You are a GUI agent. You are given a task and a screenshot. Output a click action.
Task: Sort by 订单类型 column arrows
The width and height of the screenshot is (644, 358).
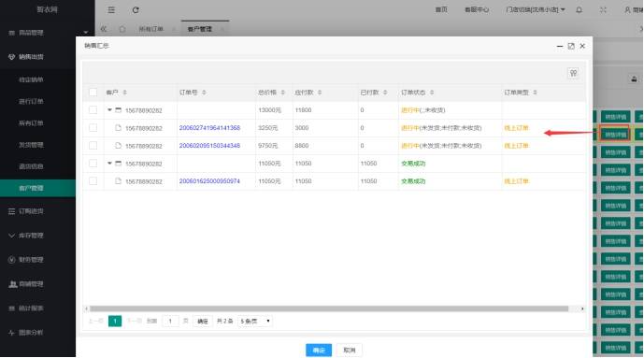pyautogui.click(x=535, y=93)
